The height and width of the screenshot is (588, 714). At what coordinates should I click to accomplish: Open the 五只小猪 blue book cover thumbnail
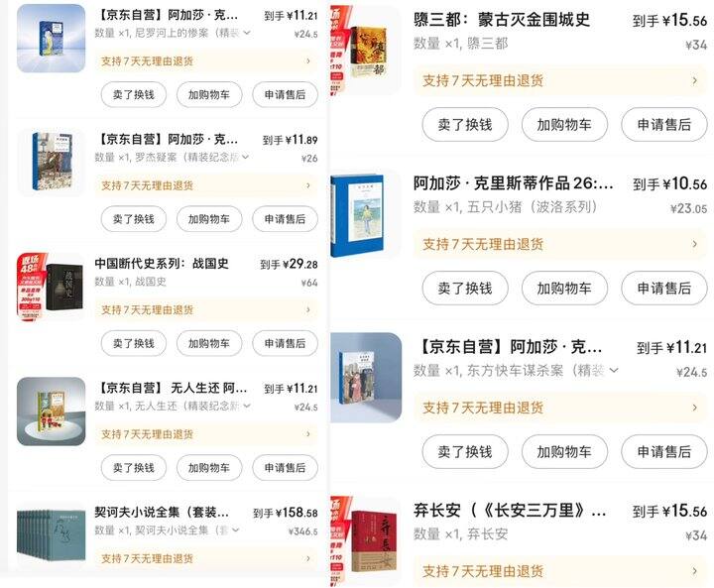[366, 214]
